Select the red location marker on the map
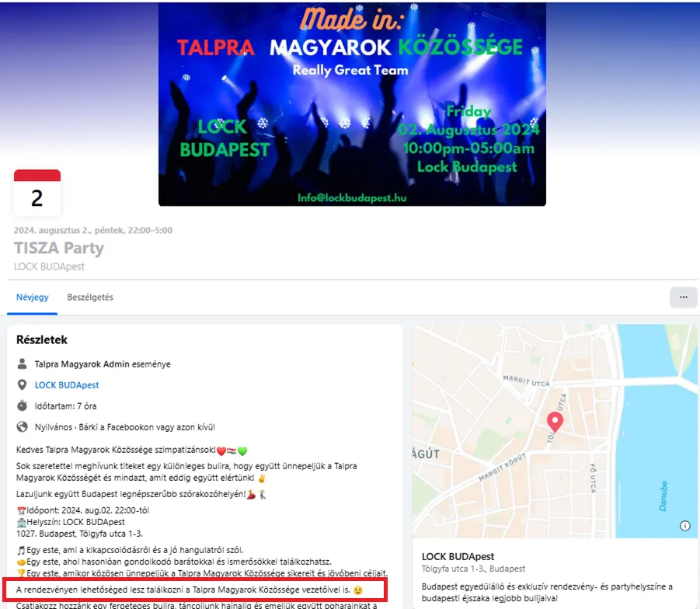700x609 pixels. tap(554, 422)
